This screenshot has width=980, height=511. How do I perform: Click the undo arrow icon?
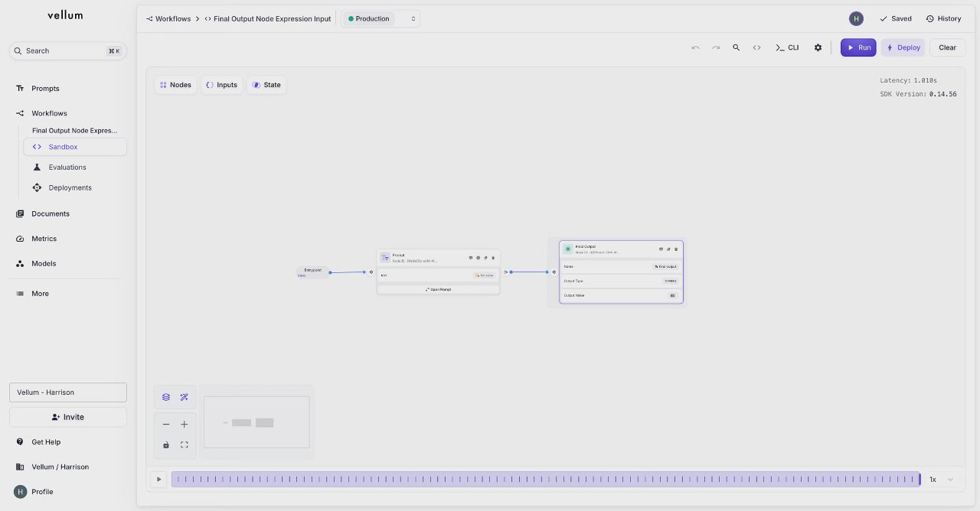point(695,47)
